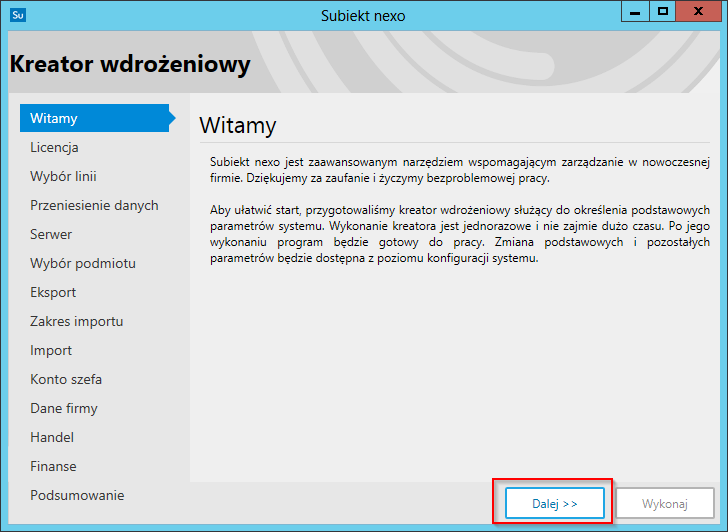The image size is (728, 532).
Task: Open the Wybór linii step
Action: (63, 176)
